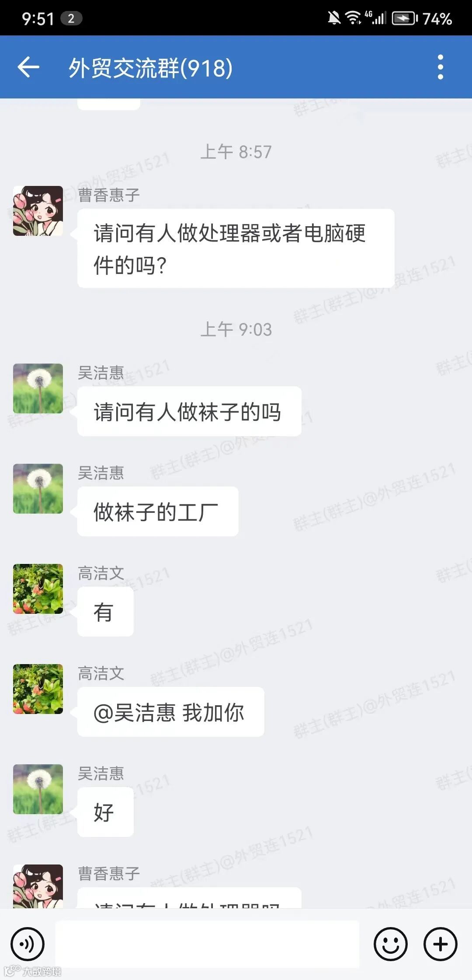
Task: Tap the message 做袜子的工厂
Action: pyautogui.click(x=158, y=511)
